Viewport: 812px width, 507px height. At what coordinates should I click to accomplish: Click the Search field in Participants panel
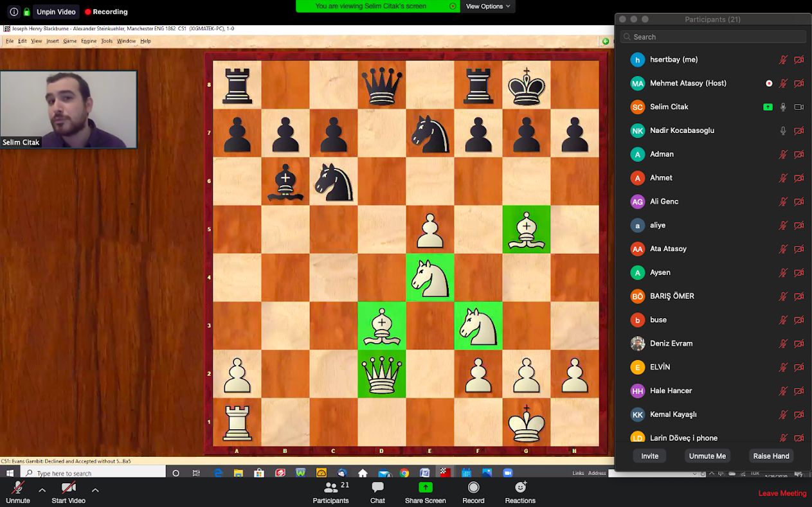(x=712, y=37)
